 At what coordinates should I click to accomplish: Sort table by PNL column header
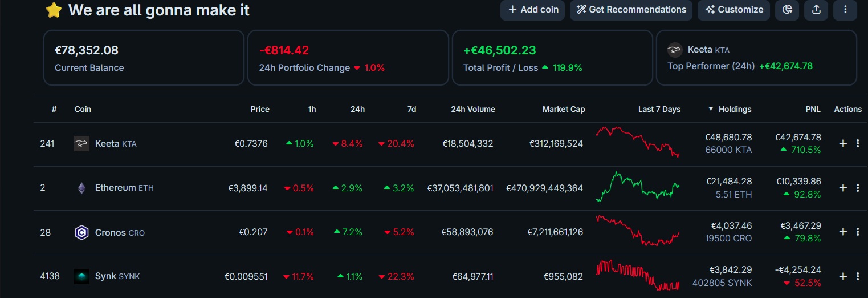[x=813, y=109]
